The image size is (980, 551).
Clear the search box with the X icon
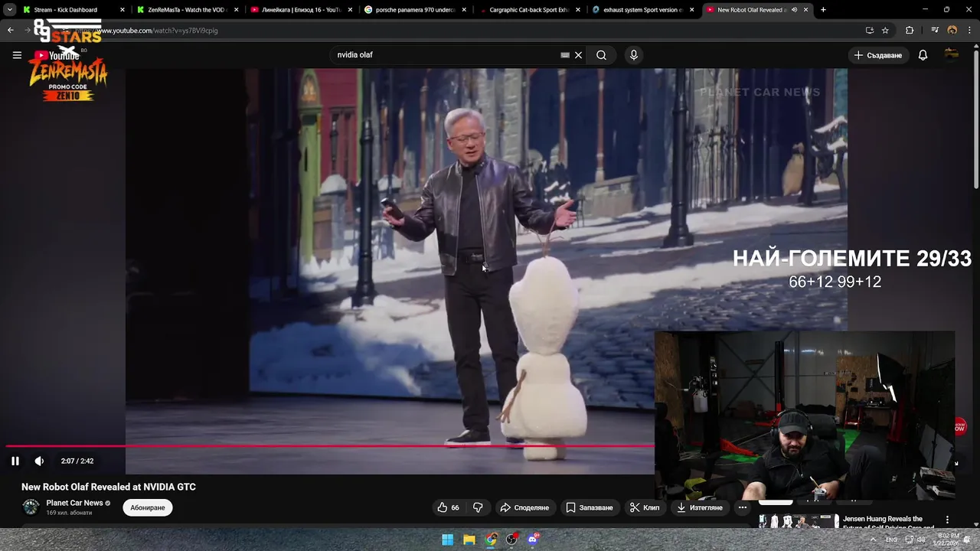578,55
